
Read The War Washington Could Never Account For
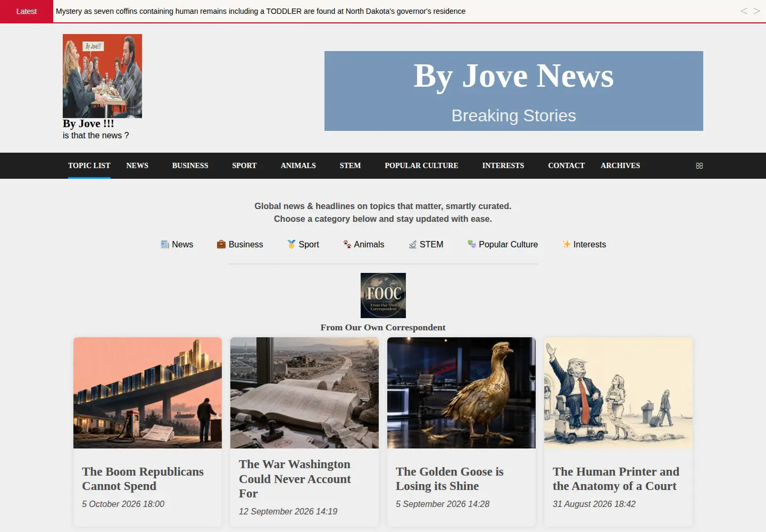(x=295, y=479)
